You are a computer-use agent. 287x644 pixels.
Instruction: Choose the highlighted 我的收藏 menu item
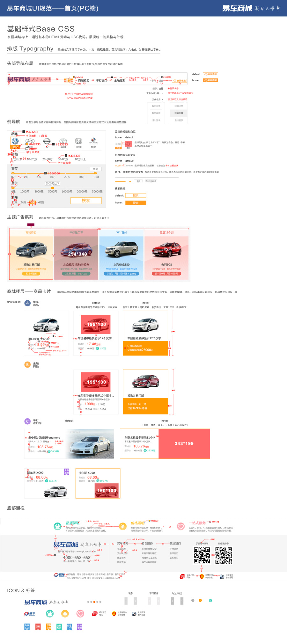click(179, 113)
